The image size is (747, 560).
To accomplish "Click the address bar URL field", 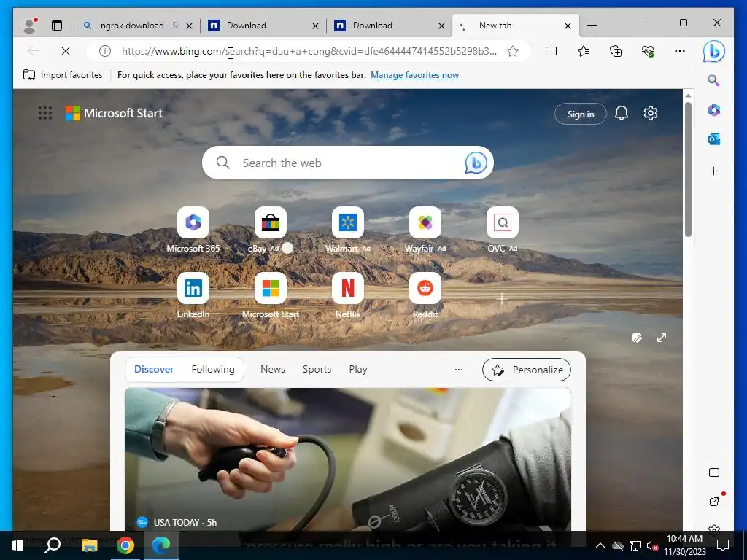I will (x=309, y=51).
